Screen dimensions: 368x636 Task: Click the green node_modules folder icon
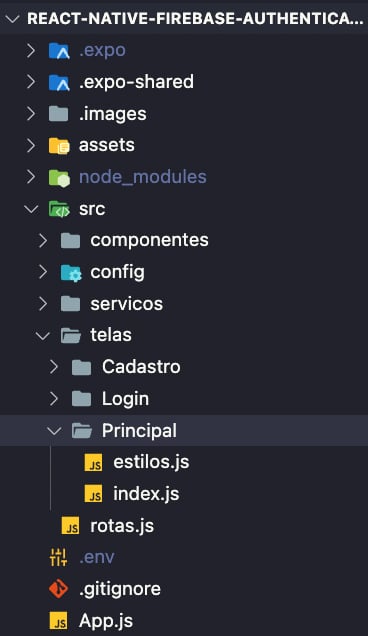(59, 178)
